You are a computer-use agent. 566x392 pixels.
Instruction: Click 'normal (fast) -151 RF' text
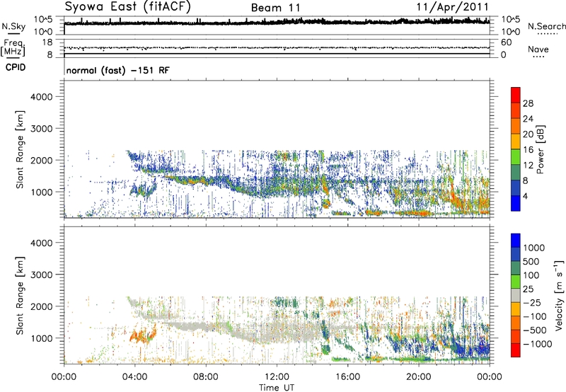pos(117,70)
